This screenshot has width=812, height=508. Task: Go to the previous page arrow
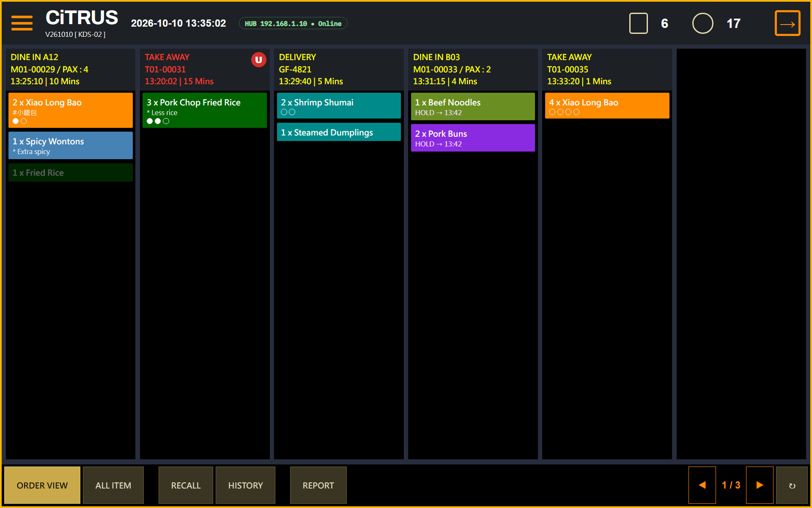[x=702, y=485]
